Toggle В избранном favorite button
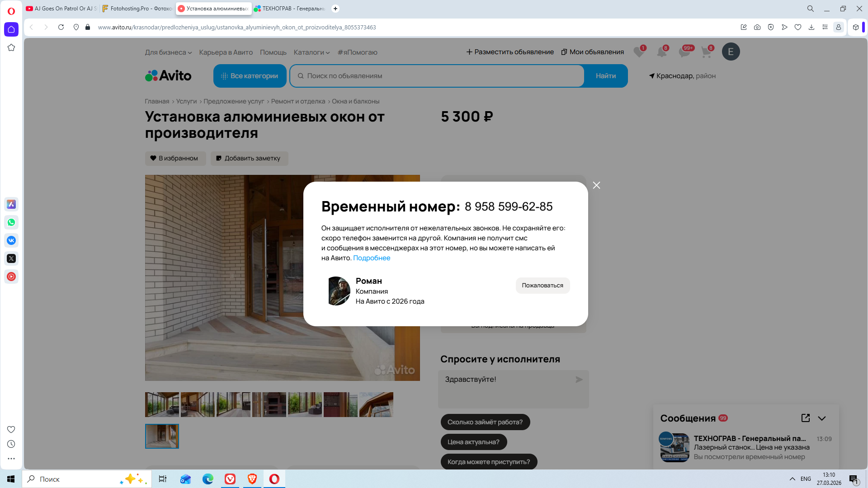The width and height of the screenshot is (868, 488). [x=175, y=158]
